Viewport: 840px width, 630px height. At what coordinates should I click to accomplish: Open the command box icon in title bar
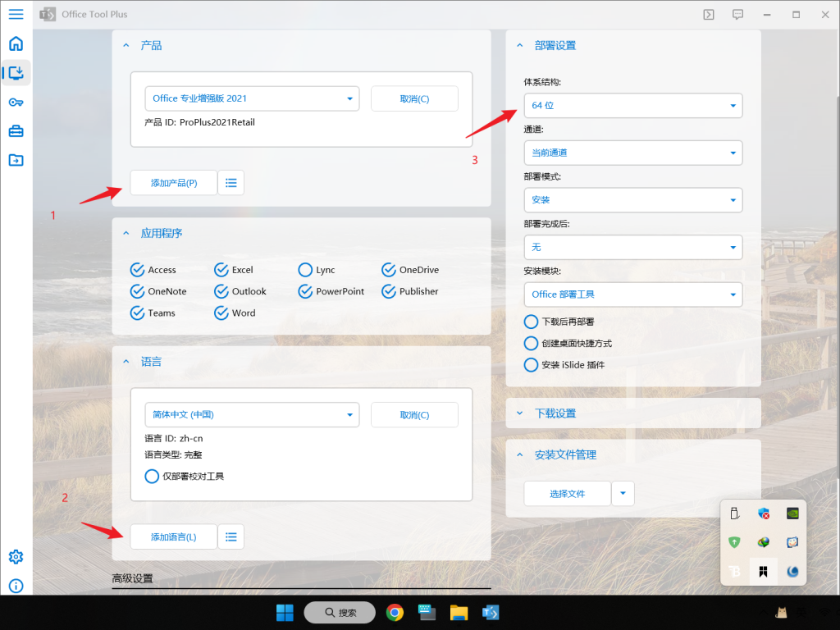pyautogui.click(x=709, y=15)
